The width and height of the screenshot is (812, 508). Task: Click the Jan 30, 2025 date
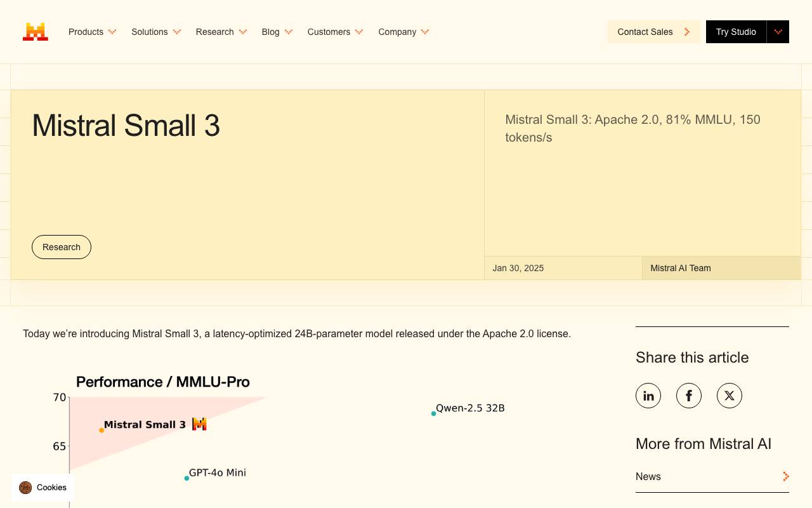(518, 268)
